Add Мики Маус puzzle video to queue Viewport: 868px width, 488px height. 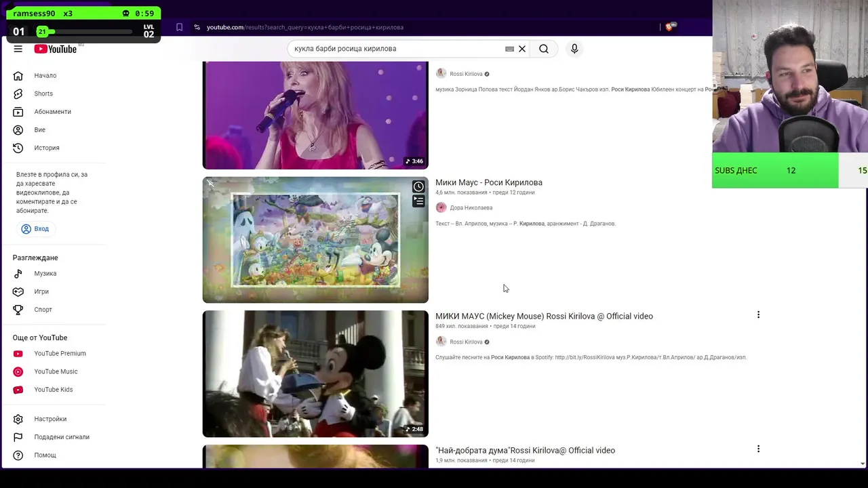tap(418, 201)
